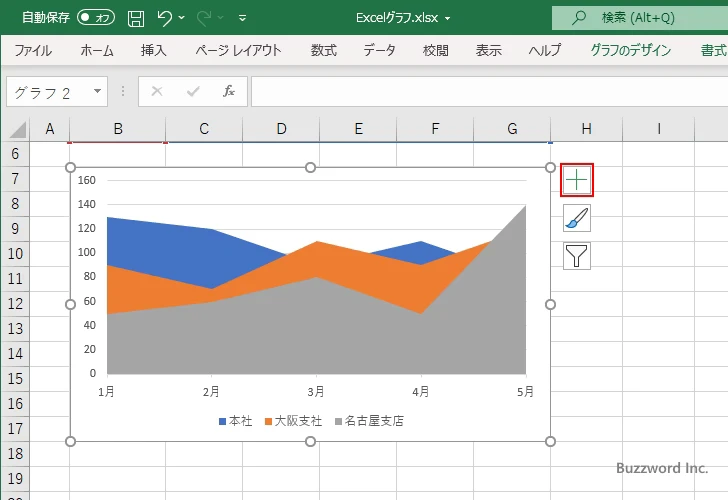
Task: Click the Save floppy disk icon
Action: click(136, 18)
